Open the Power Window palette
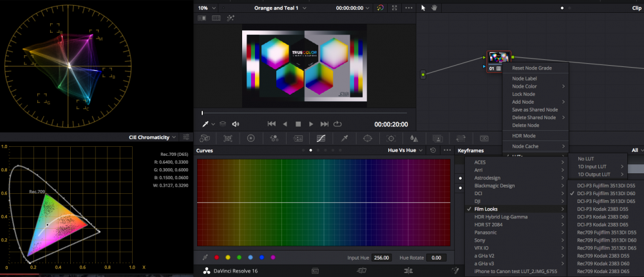The image size is (644, 277). pos(368,138)
